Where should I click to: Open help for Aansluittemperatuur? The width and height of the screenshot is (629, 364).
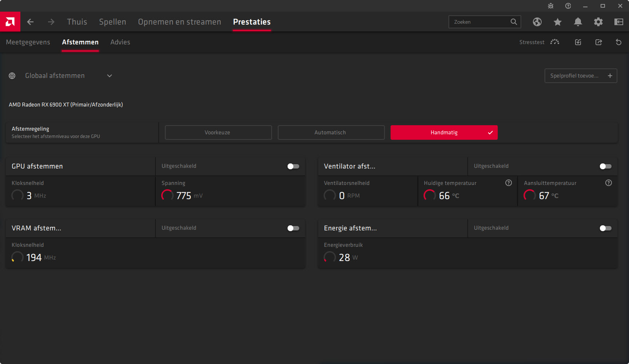[x=609, y=183]
